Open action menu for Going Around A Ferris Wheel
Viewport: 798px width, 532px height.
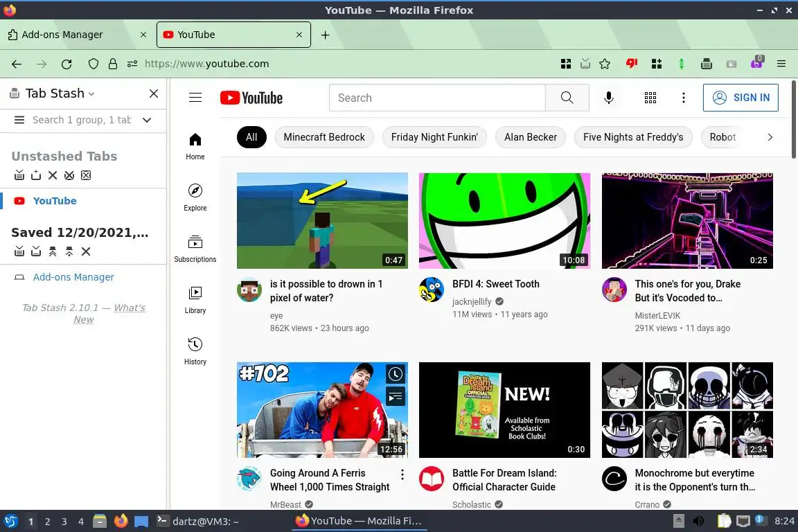tap(402, 475)
